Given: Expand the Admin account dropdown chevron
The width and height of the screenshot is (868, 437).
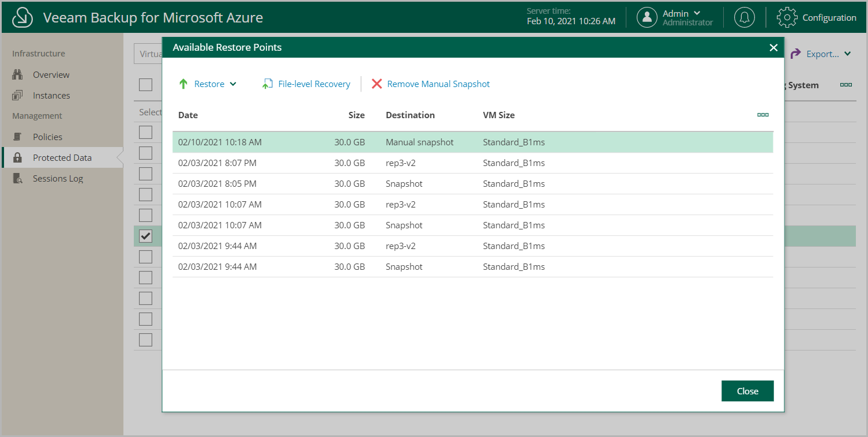Looking at the screenshot, I should (697, 13).
